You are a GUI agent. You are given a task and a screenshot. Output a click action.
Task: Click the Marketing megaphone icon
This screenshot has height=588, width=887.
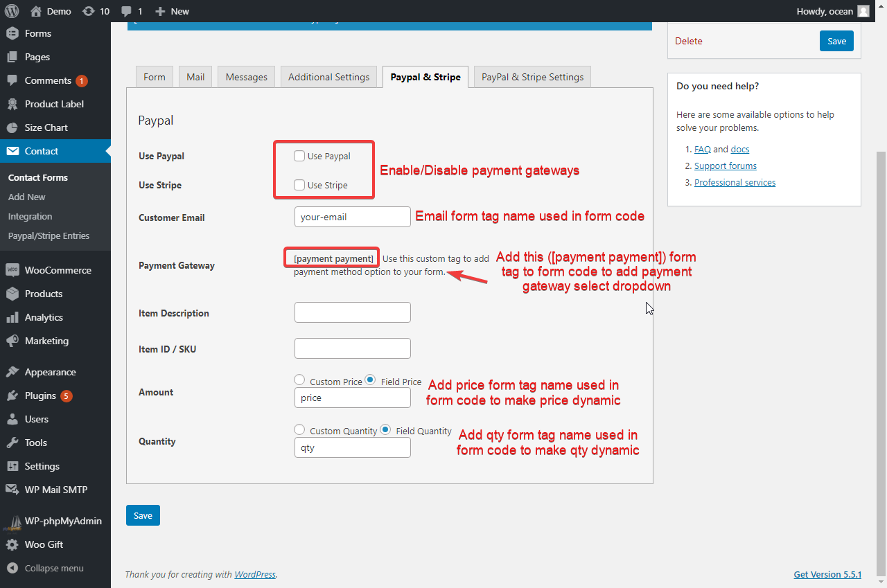(x=12, y=341)
